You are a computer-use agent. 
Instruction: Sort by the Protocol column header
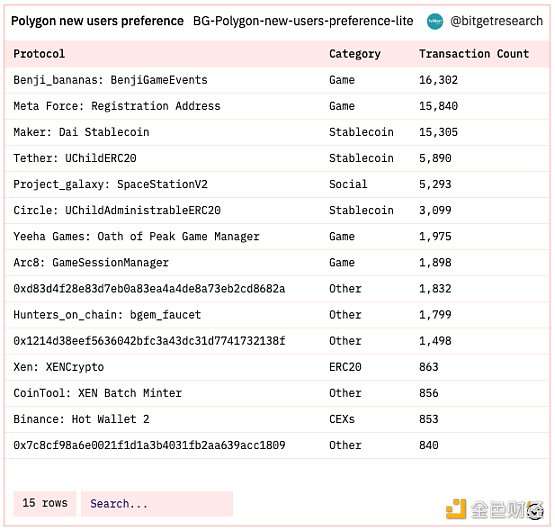click(x=39, y=54)
